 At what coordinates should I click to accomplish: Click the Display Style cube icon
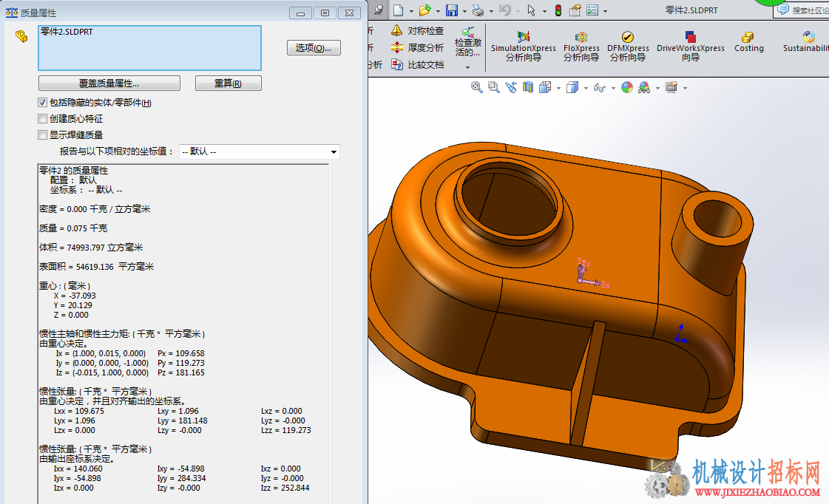click(572, 87)
